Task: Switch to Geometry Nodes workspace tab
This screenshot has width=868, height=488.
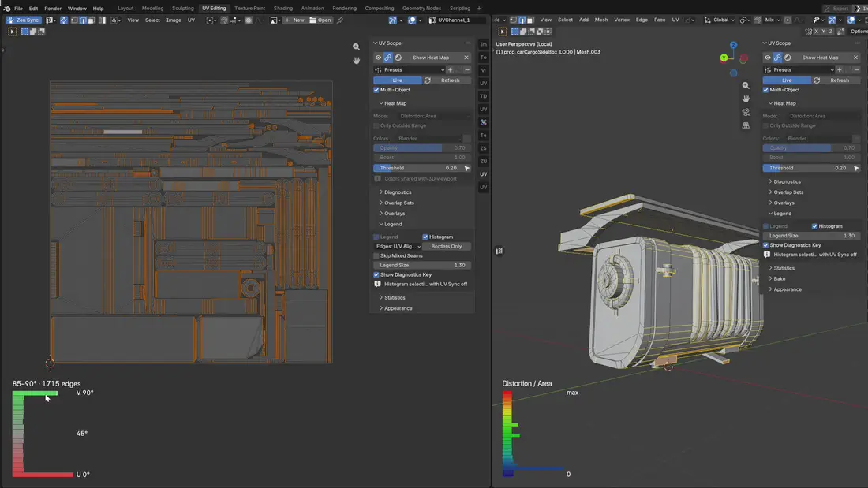Action: 422,9
